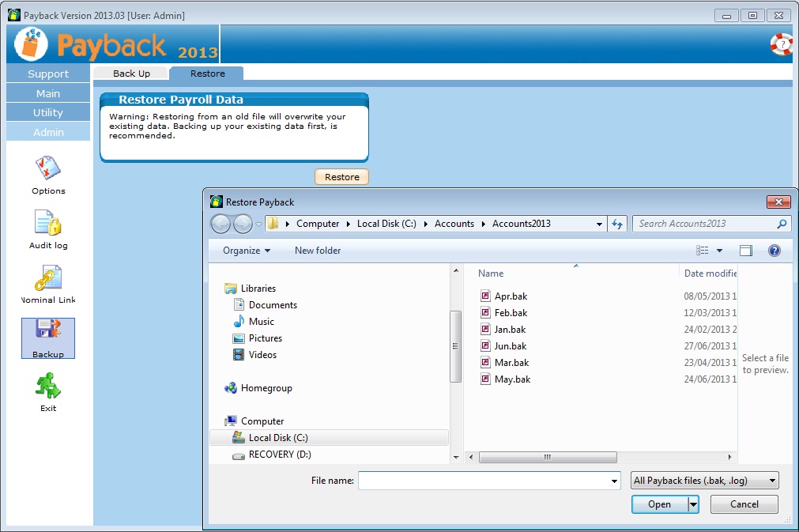Select the Backup floppy disk icon
The image size is (799, 532).
[x=48, y=332]
